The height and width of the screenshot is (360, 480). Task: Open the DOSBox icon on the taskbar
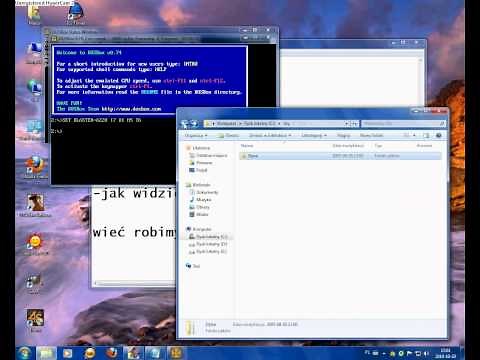(x=176, y=353)
